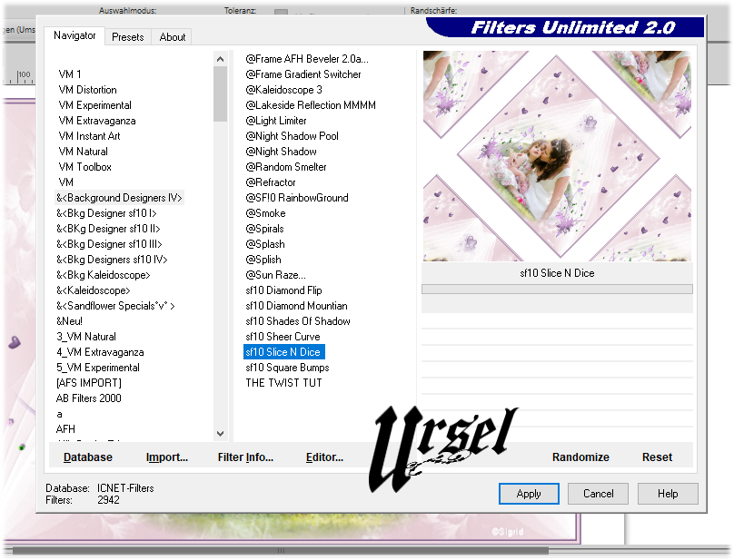Image resolution: width=734 pixels, height=560 pixels.
Task: Show Filter Info... details
Action: [245, 457]
